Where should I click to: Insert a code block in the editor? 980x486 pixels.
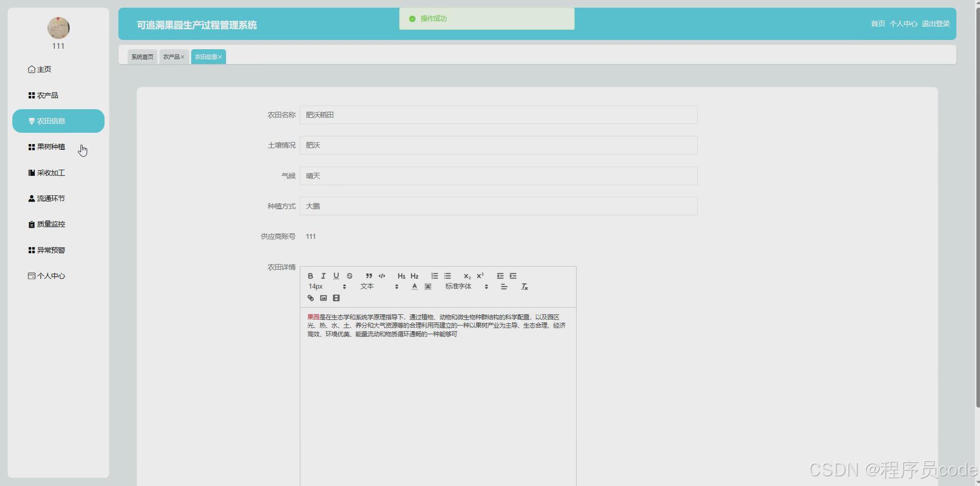[382, 276]
